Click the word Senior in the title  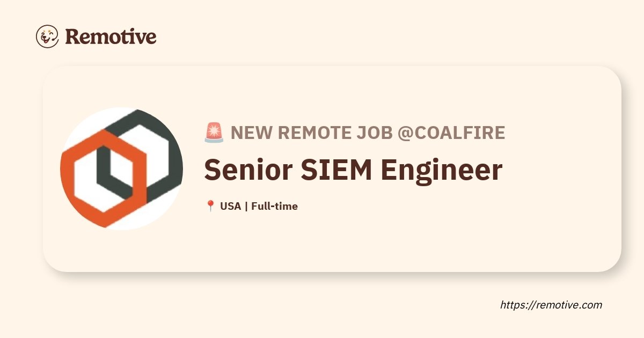click(248, 169)
